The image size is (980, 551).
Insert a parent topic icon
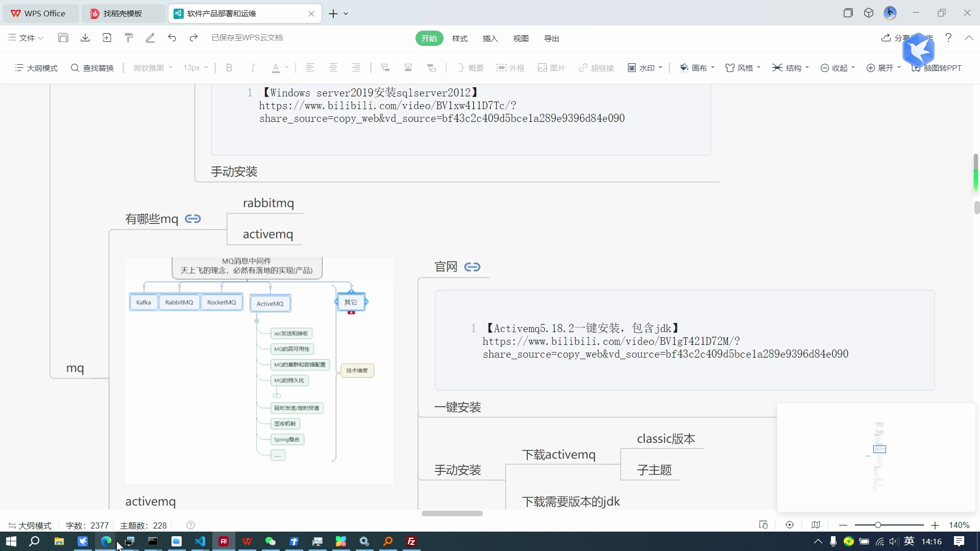432,67
